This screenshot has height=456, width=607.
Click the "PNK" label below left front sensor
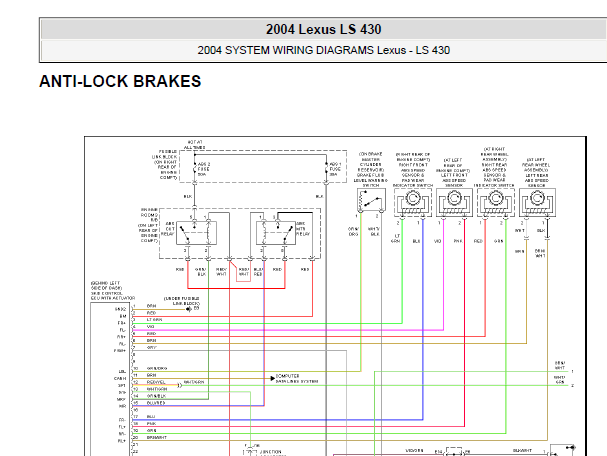(x=458, y=241)
